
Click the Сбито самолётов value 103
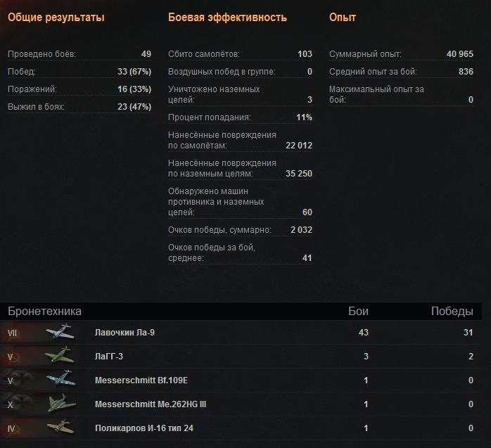click(305, 54)
